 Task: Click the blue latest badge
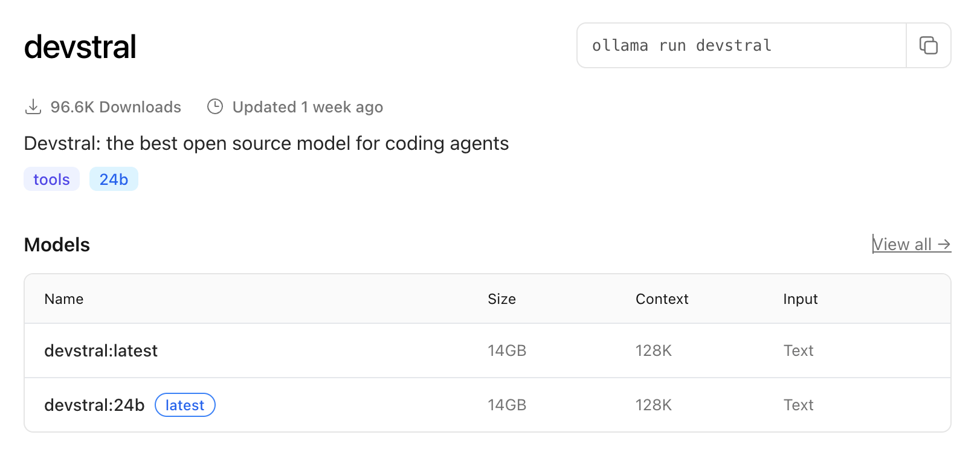185,405
